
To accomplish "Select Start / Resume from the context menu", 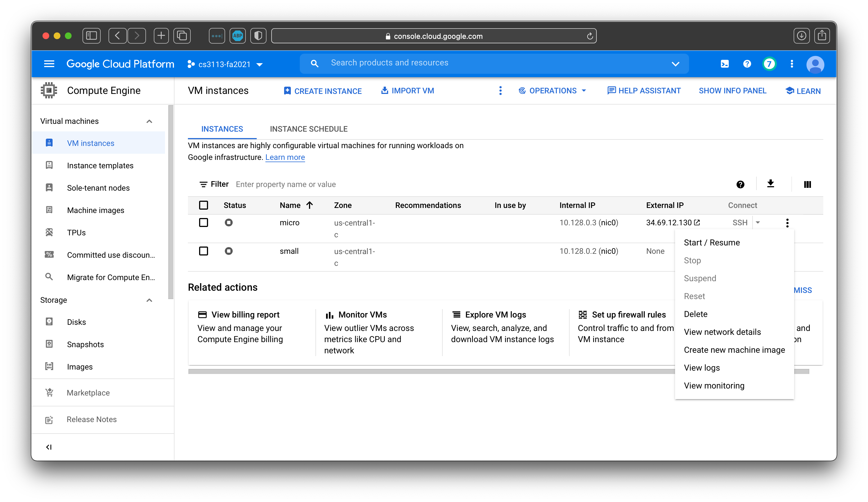I will (712, 242).
